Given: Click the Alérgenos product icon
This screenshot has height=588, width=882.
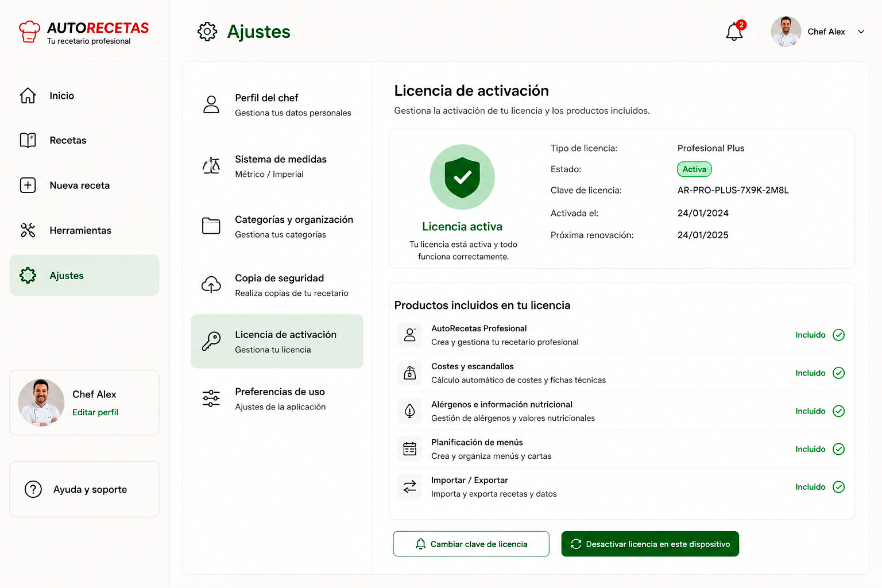Looking at the screenshot, I should point(410,411).
